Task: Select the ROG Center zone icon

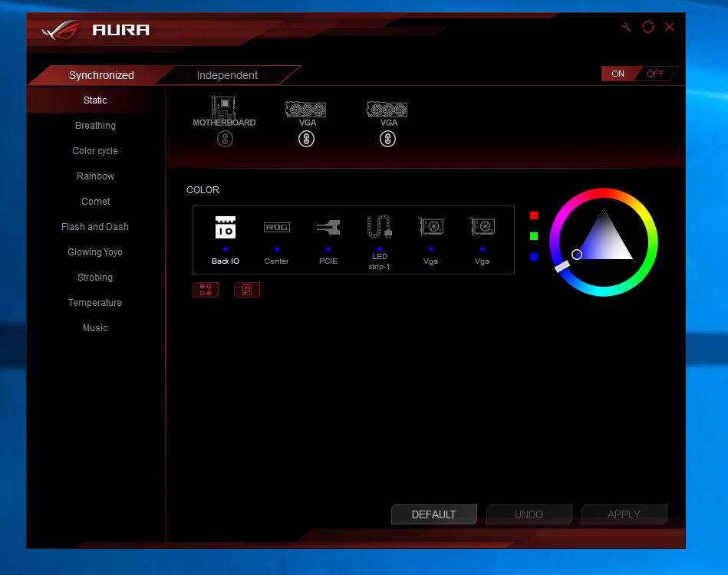Action: click(277, 228)
